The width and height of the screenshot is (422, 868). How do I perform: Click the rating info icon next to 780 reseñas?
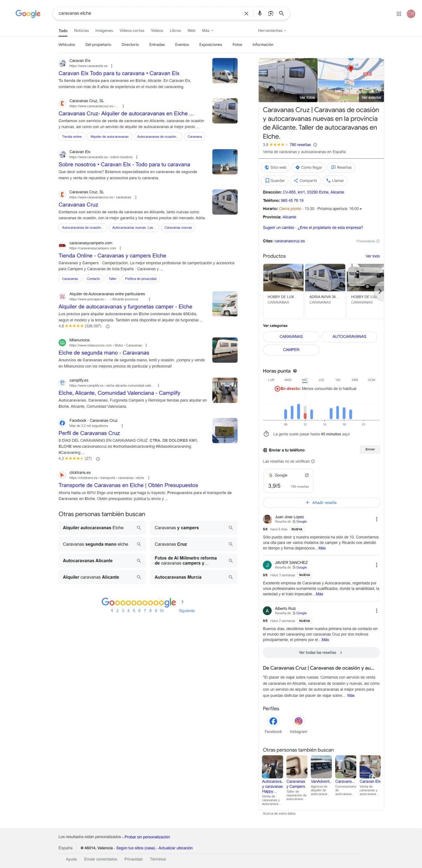click(x=315, y=145)
